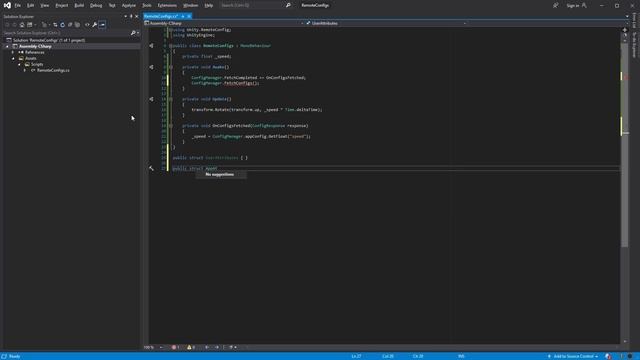Toggle Show All Files icon
640x360 pixels.
[x=77, y=24]
